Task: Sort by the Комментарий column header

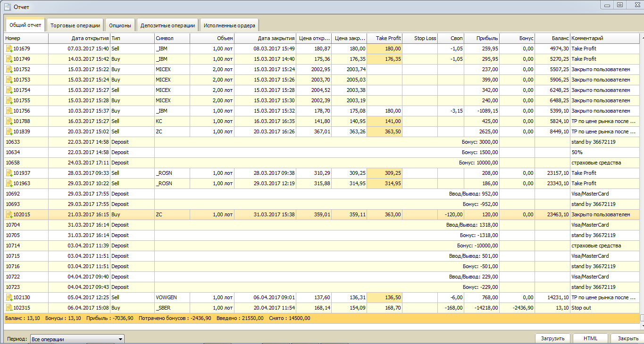Action: (x=604, y=38)
